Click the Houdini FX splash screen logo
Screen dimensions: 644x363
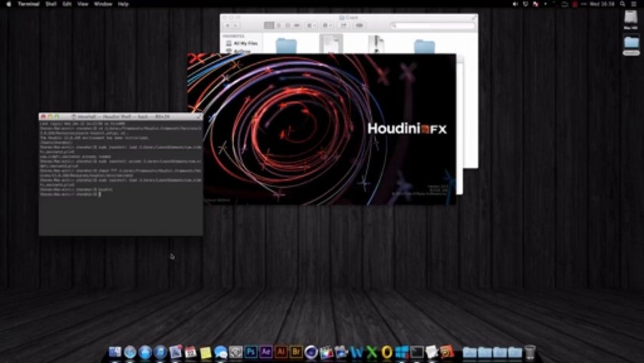[407, 129]
